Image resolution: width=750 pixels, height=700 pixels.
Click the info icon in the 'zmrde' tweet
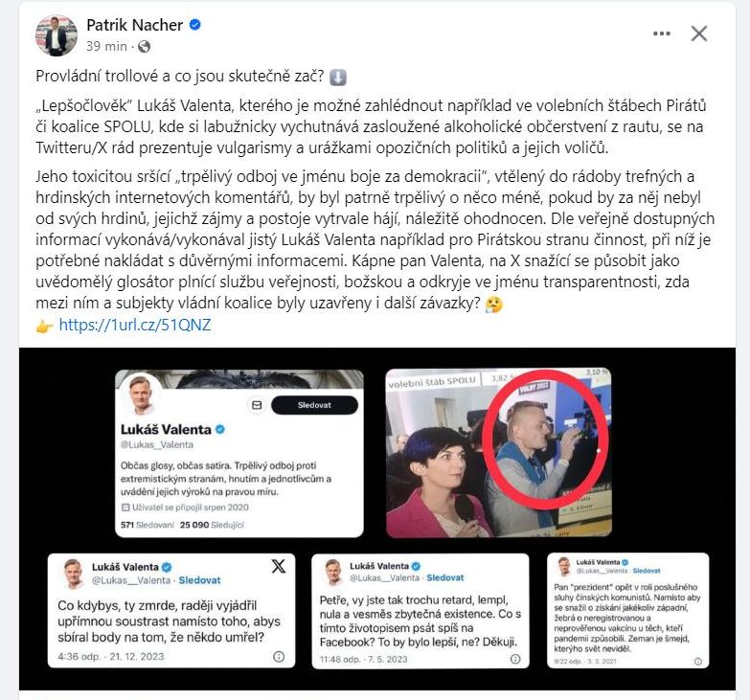pos(279,657)
